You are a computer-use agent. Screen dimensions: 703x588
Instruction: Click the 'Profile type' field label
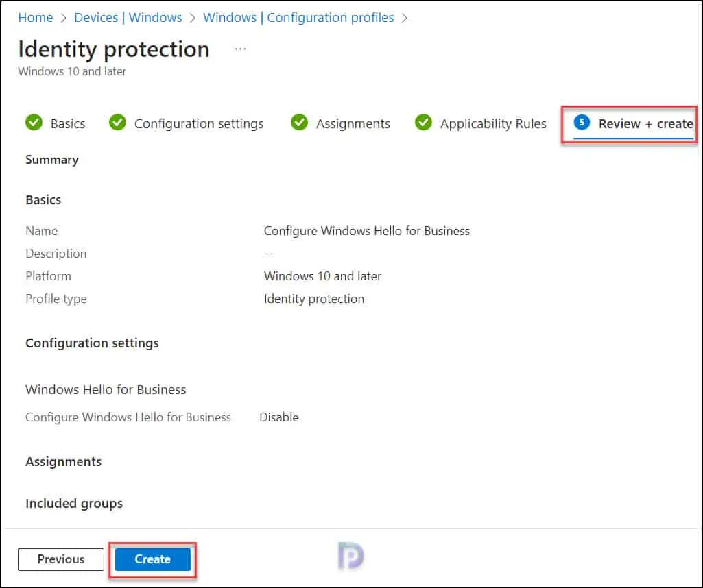[x=56, y=299]
